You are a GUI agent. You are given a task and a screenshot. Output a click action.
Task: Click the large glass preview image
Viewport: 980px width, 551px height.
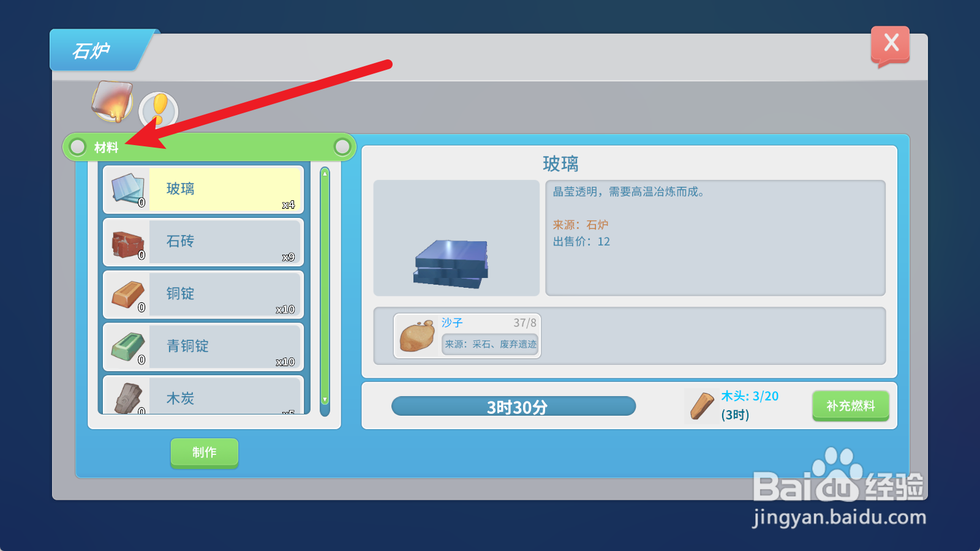(456, 238)
